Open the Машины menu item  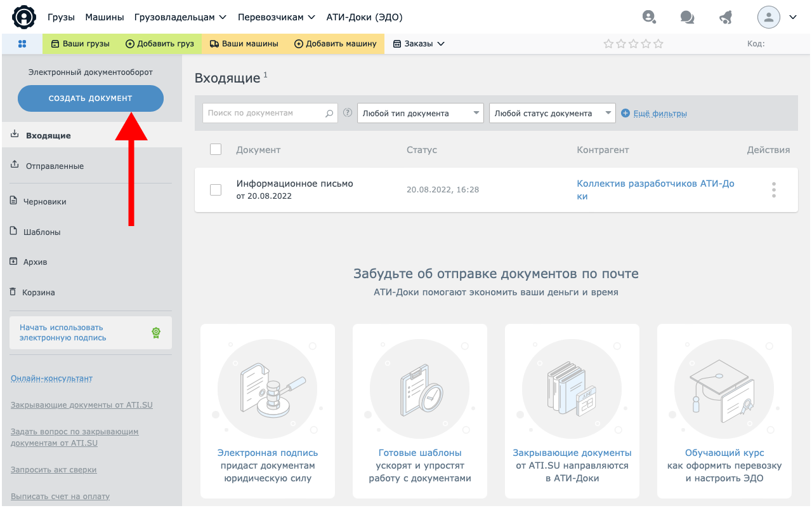105,17
